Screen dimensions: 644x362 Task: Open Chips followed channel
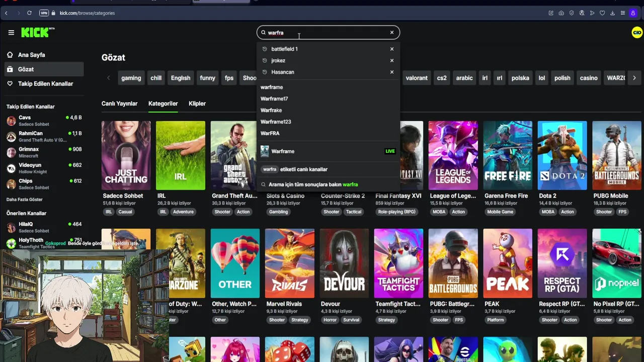[44, 184]
